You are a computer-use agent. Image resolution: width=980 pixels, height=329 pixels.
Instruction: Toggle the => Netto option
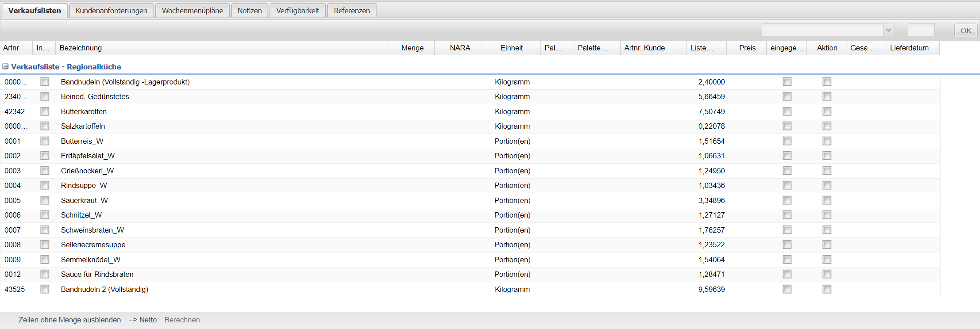tap(143, 320)
